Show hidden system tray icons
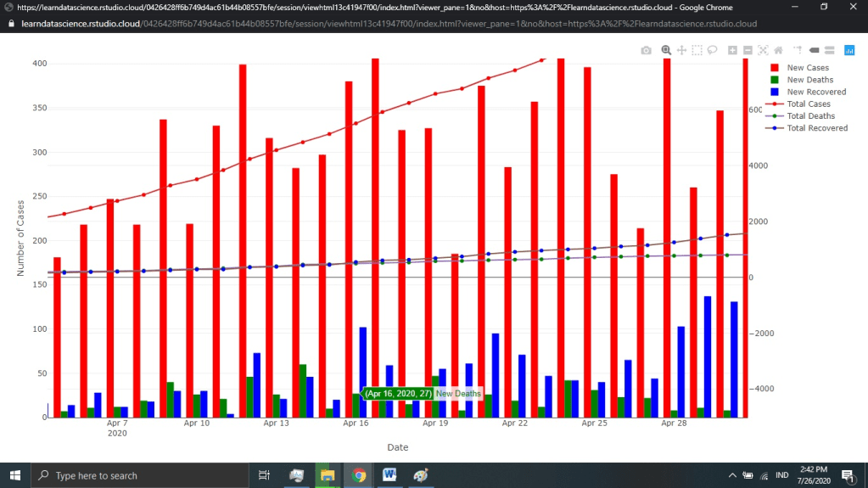 click(x=732, y=475)
